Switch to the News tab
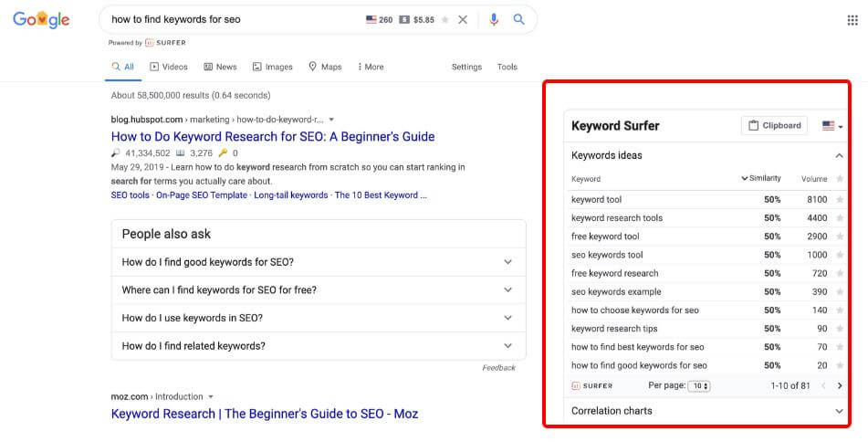Viewport: 868px width, 442px height. (x=220, y=67)
